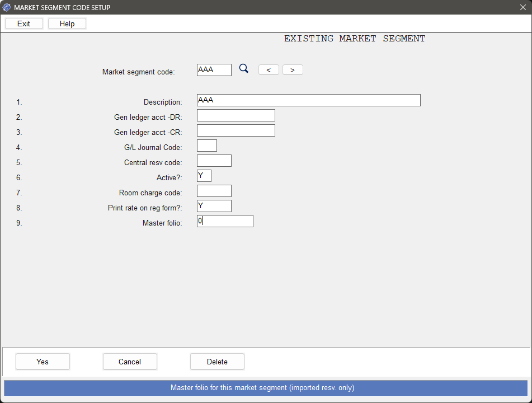Click the Master folio input field

[225, 221]
